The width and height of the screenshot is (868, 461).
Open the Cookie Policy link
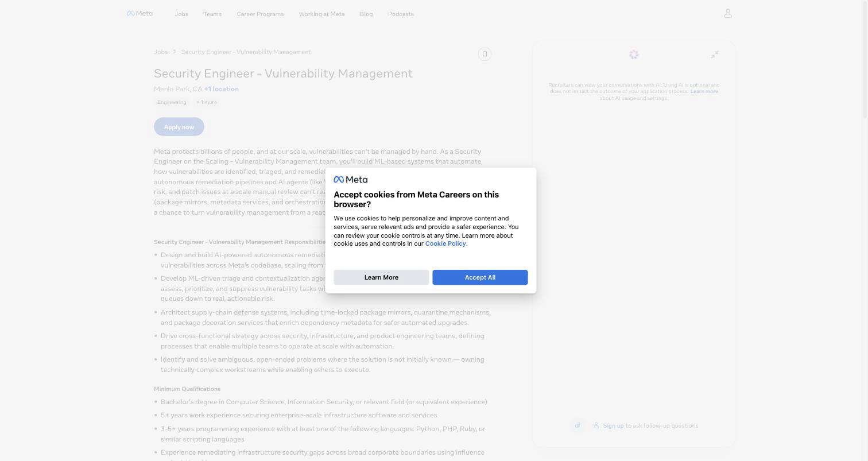click(445, 243)
